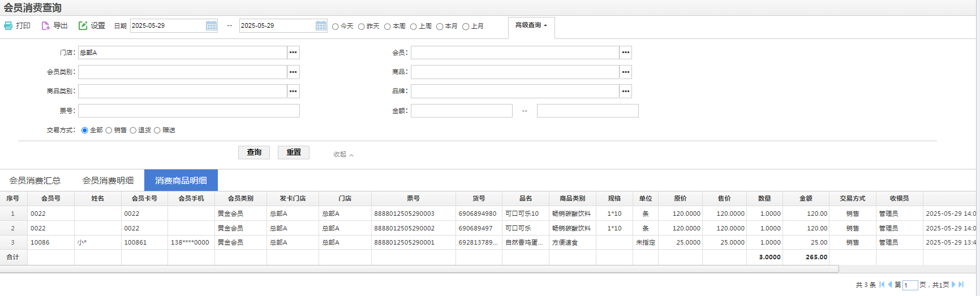Switch to 会员消费明细 tab
This screenshot has height=296, width=980.
pyautogui.click(x=108, y=180)
